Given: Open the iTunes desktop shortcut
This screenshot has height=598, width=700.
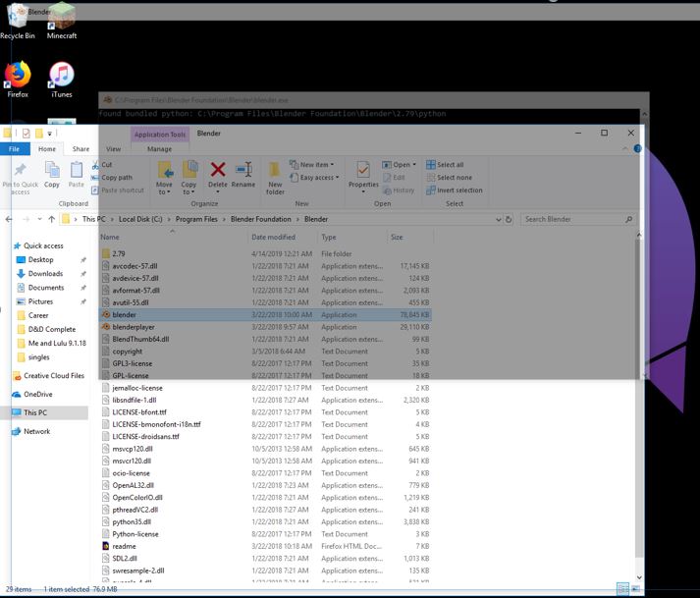Looking at the screenshot, I should (x=62, y=80).
